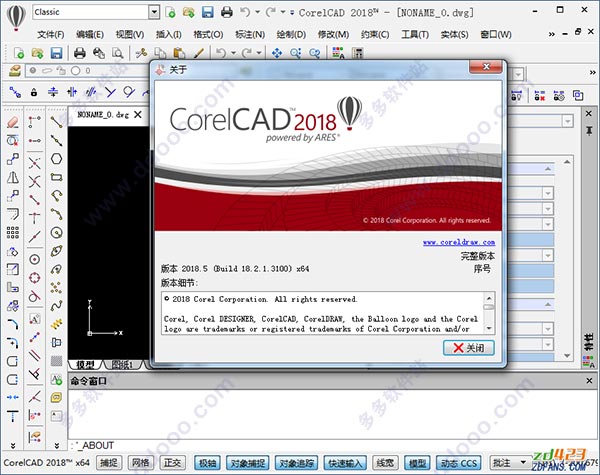Open the Classic workspace dropdown
This screenshot has width=600, height=475.
pyautogui.click(x=154, y=12)
